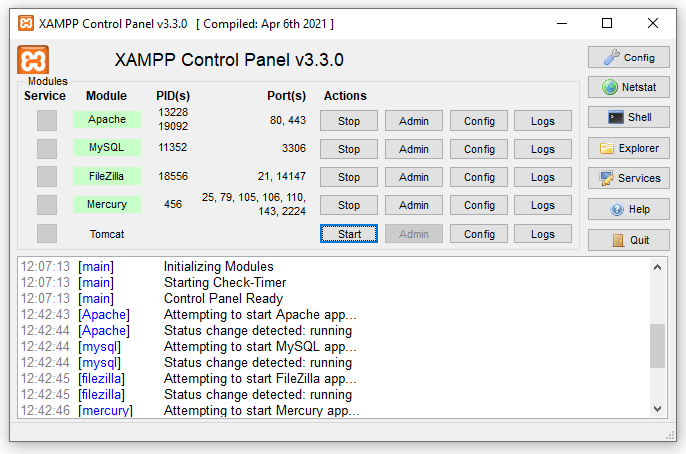Open Services using its icon
The image size is (686, 454).
tap(629, 178)
